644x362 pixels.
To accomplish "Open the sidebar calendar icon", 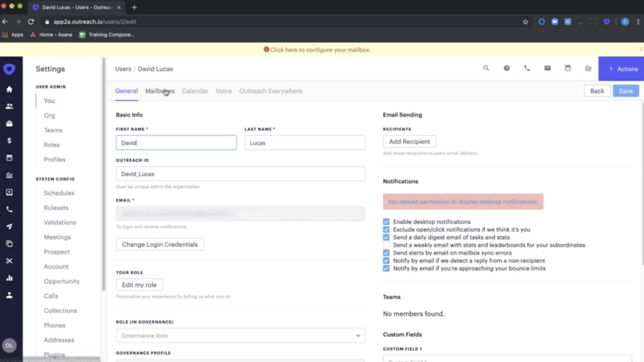I will coord(9,158).
